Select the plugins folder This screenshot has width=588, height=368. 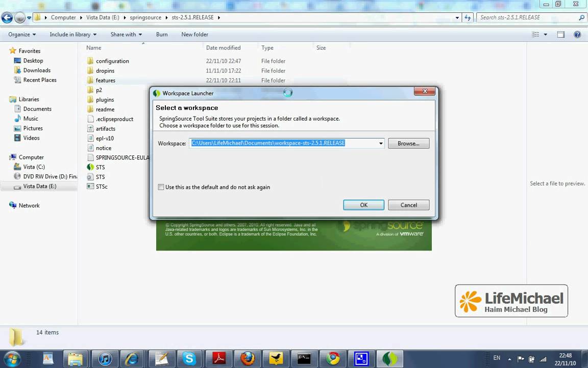click(x=105, y=100)
